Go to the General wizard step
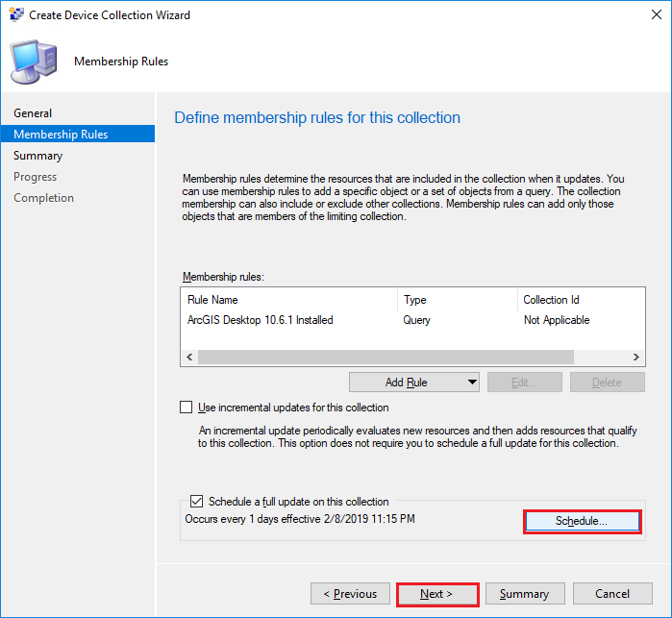 [33, 113]
